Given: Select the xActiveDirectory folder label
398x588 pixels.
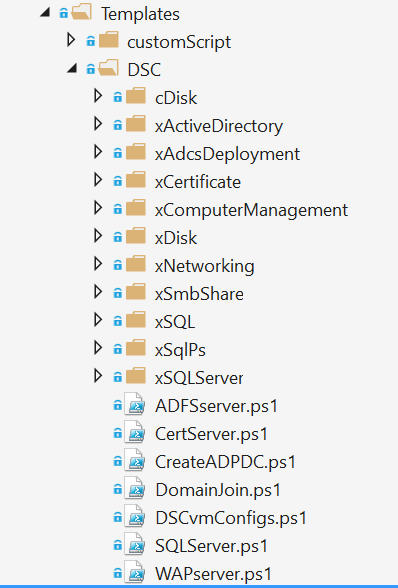Looking at the screenshot, I should coord(219,126).
